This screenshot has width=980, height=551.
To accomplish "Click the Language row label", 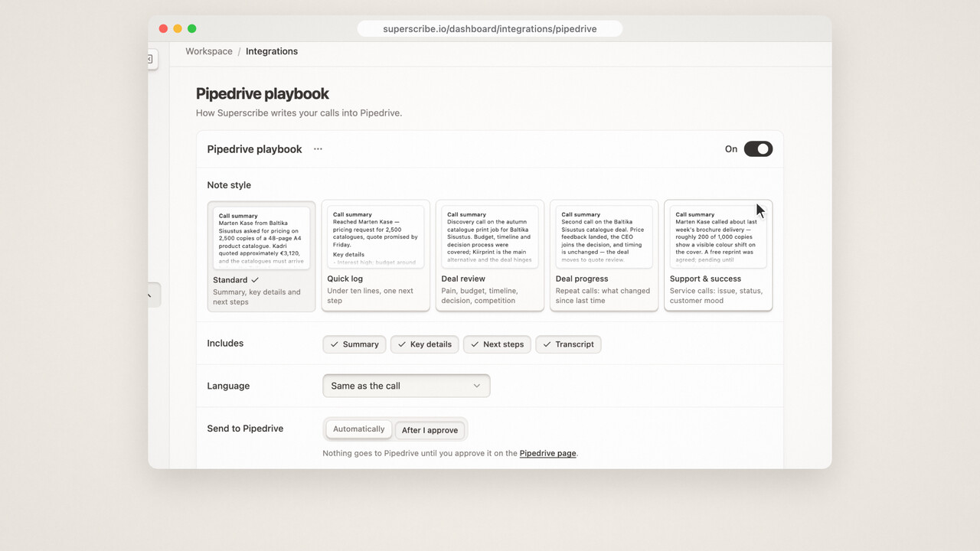I will [228, 386].
